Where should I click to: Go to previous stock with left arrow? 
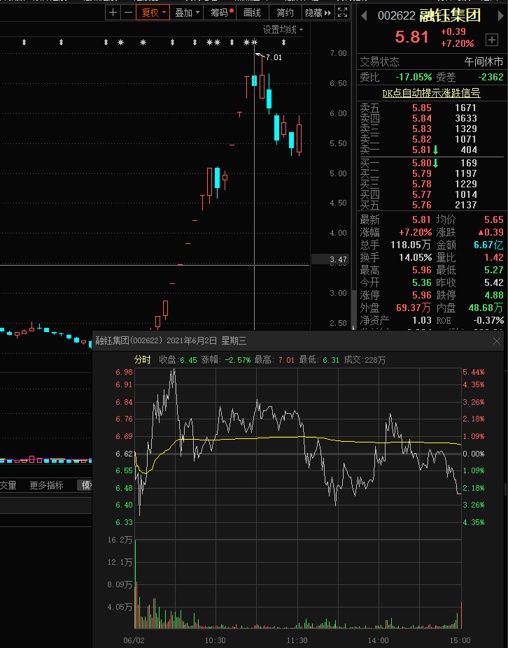click(364, 16)
